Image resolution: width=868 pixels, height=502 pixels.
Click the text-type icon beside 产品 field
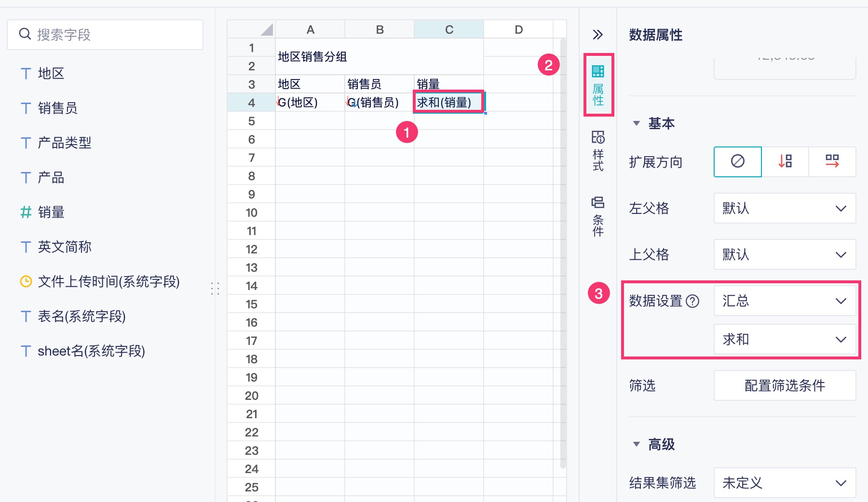(x=26, y=178)
